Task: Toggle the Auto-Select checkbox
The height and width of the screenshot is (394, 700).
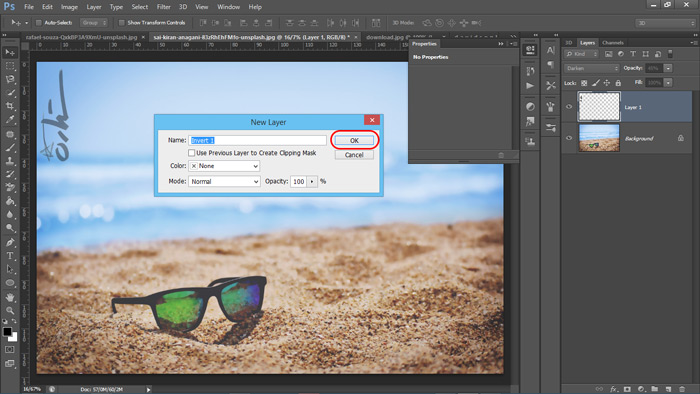Action: point(38,23)
